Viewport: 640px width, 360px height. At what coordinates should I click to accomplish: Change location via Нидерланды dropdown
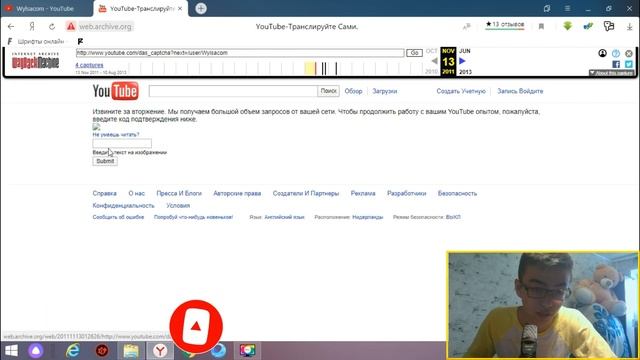click(367, 217)
